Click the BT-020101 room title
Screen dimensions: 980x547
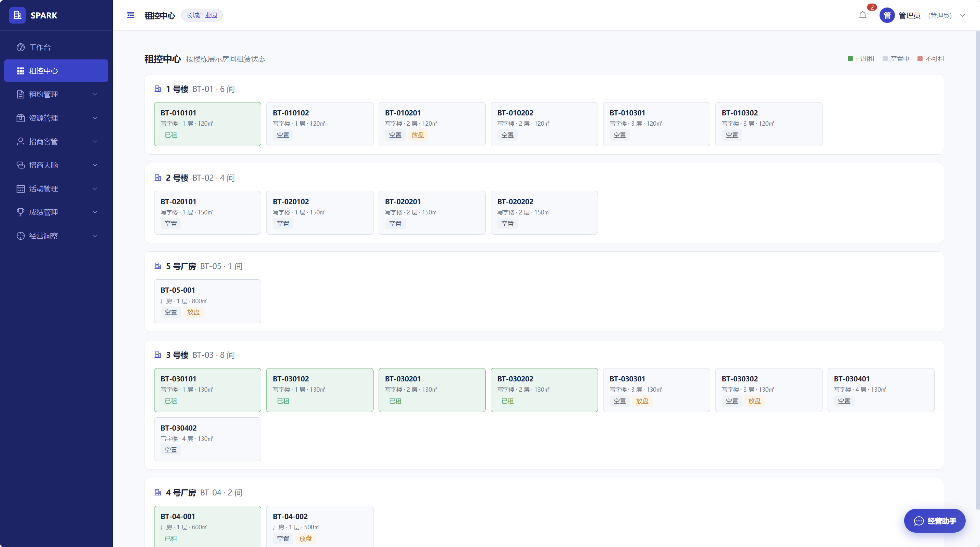pyautogui.click(x=178, y=201)
